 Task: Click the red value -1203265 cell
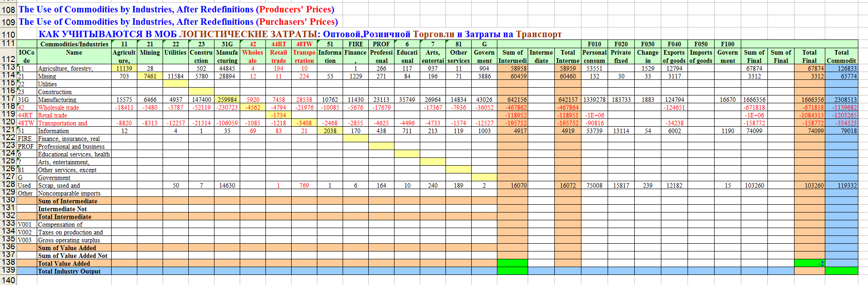pyautogui.click(x=841, y=115)
